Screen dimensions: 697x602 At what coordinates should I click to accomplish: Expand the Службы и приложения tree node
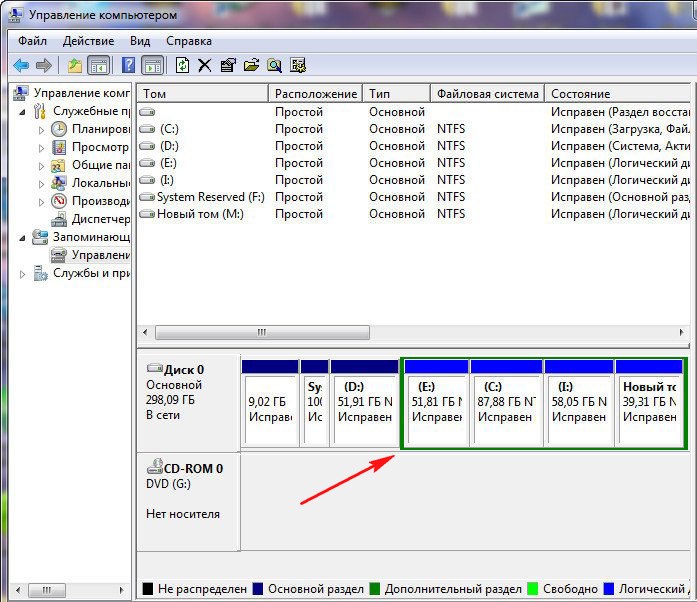[26, 273]
